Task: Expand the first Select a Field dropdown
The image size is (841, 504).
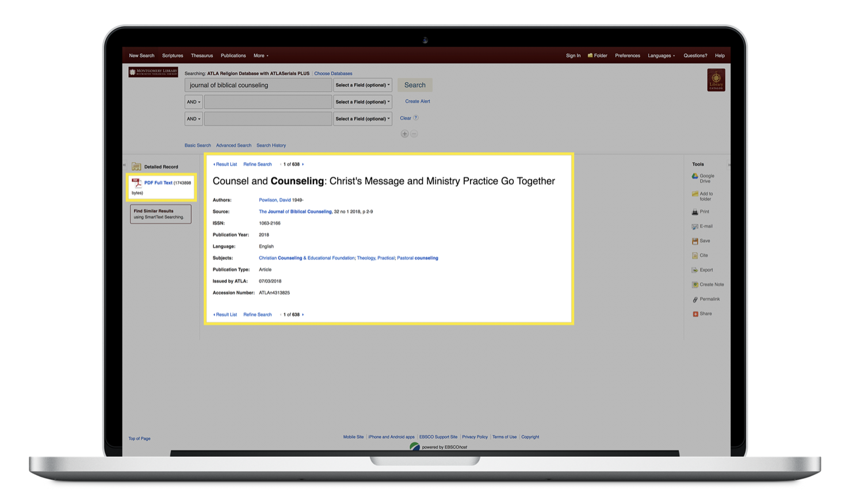Action: tap(362, 85)
